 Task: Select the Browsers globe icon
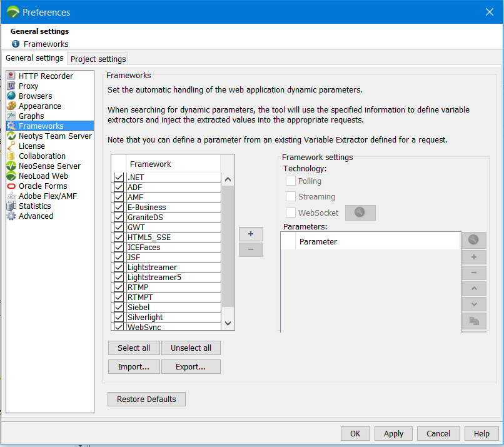pos(11,96)
